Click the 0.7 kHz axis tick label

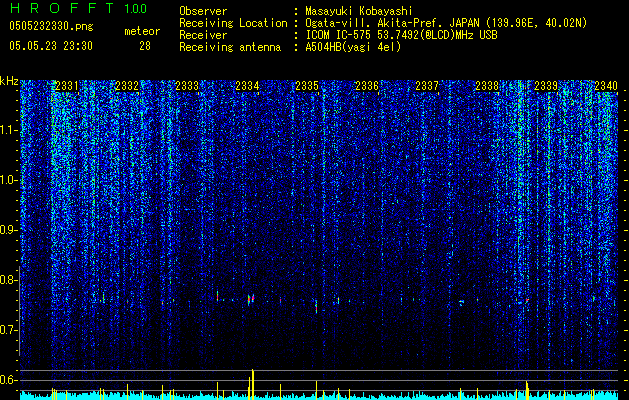click(9, 330)
